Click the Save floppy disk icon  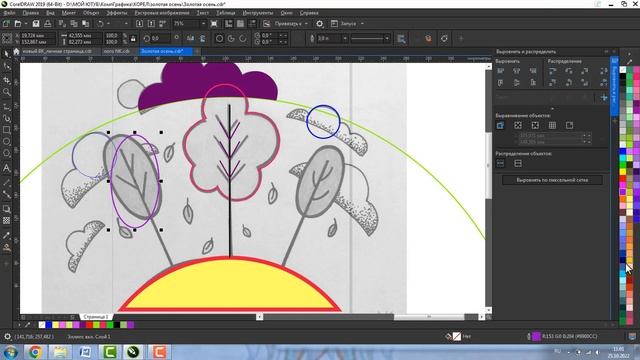pyautogui.click(x=36, y=24)
